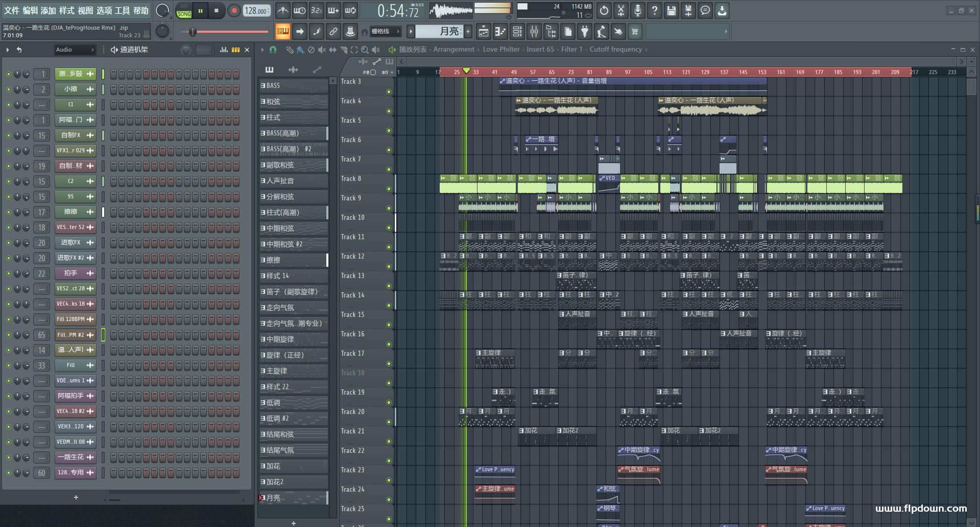
Task: Open the 编辑 menu
Action: 30,10
